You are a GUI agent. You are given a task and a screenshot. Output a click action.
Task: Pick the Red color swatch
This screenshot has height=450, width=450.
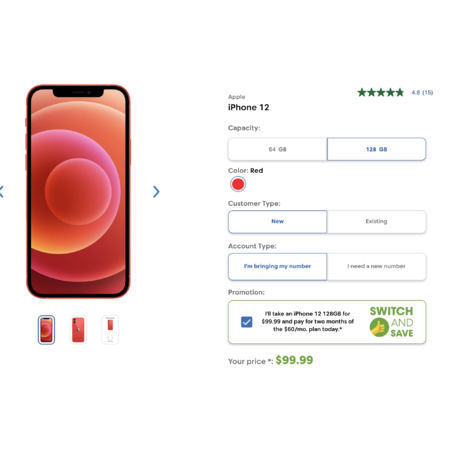[238, 184]
